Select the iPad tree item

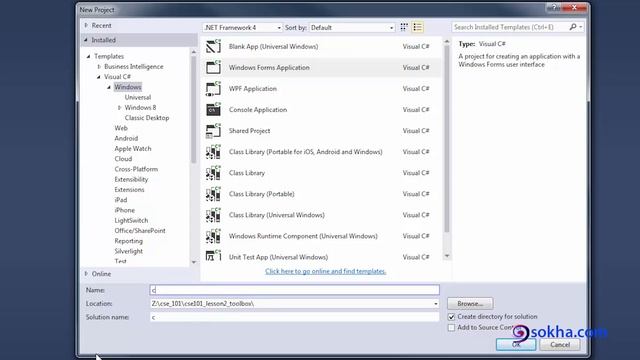coord(120,200)
